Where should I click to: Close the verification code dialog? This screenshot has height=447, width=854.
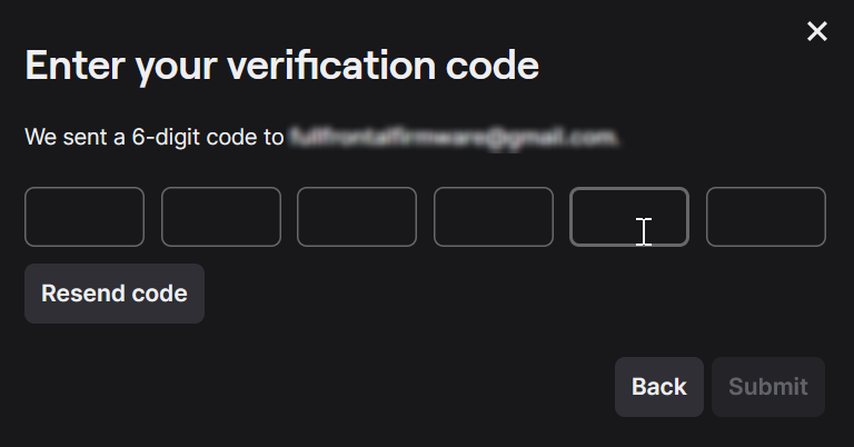pos(817,32)
